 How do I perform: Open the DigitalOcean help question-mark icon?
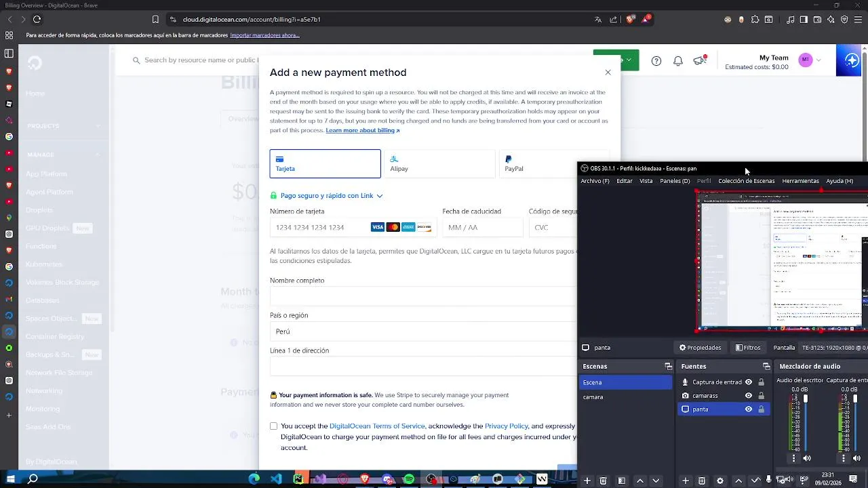(656, 61)
